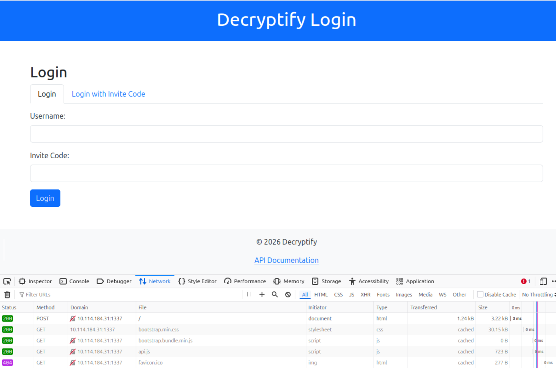Click the plus icon in network toolbar
The height and width of the screenshot is (392, 556).
262,294
